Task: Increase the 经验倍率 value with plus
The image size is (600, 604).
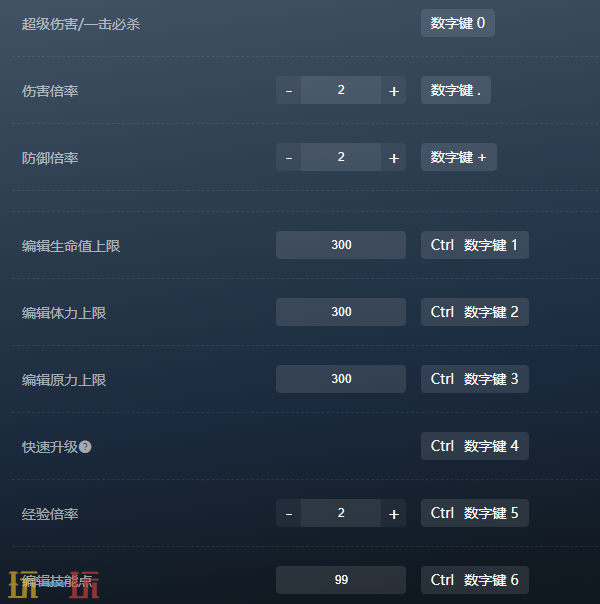Action: 394,513
